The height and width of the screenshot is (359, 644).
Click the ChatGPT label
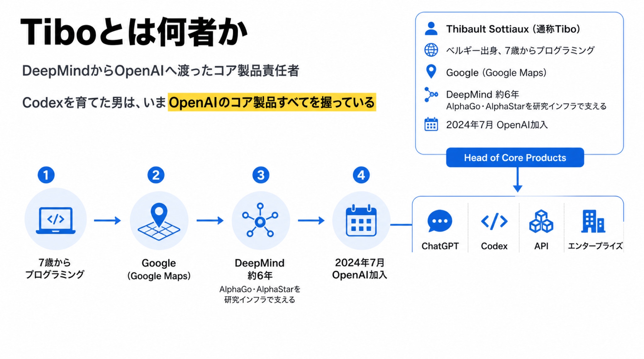[440, 246]
